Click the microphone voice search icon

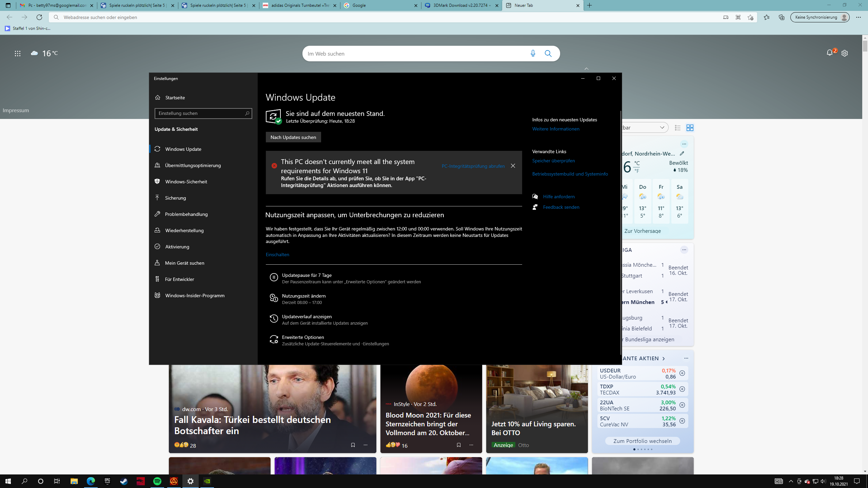[533, 54]
